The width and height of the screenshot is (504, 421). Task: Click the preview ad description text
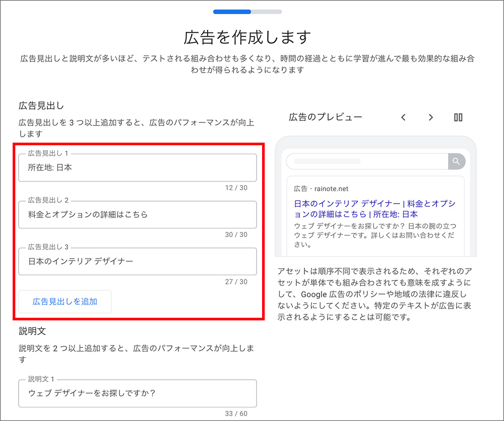pos(375,235)
